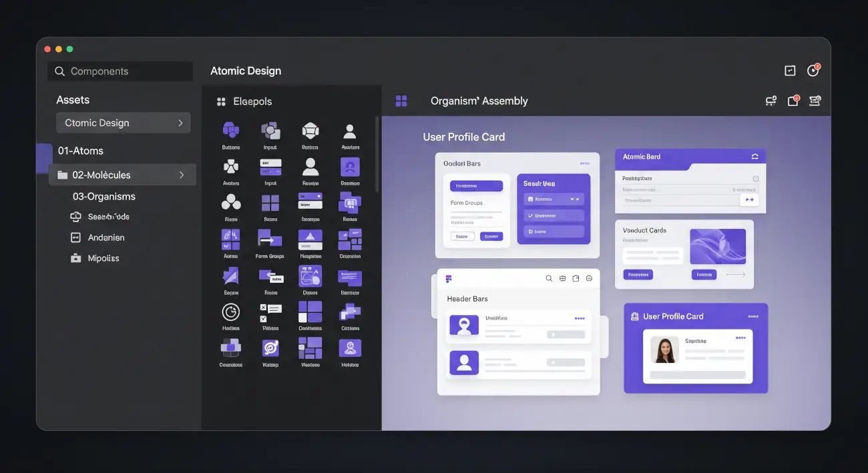Click the first Buttons icon in the elements grid
Image resolution: width=868 pixels, height=473 pixels.
[231, 130]
